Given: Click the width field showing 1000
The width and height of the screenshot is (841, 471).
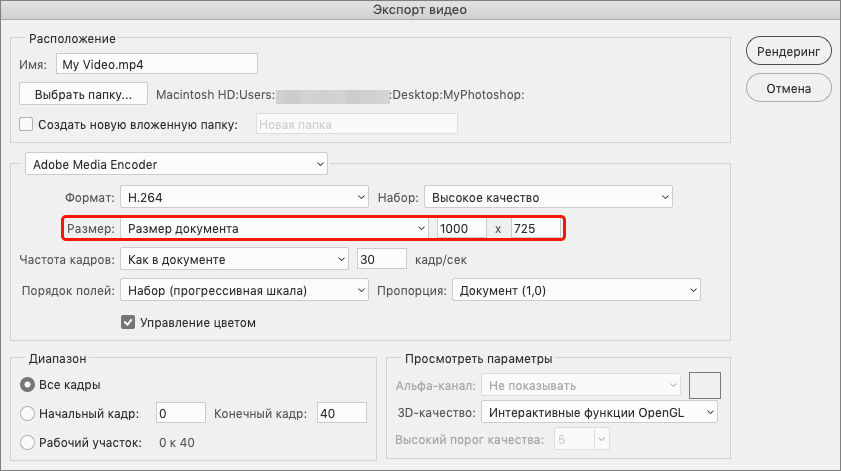Looking at the screenshot, I should pos(460,229).
